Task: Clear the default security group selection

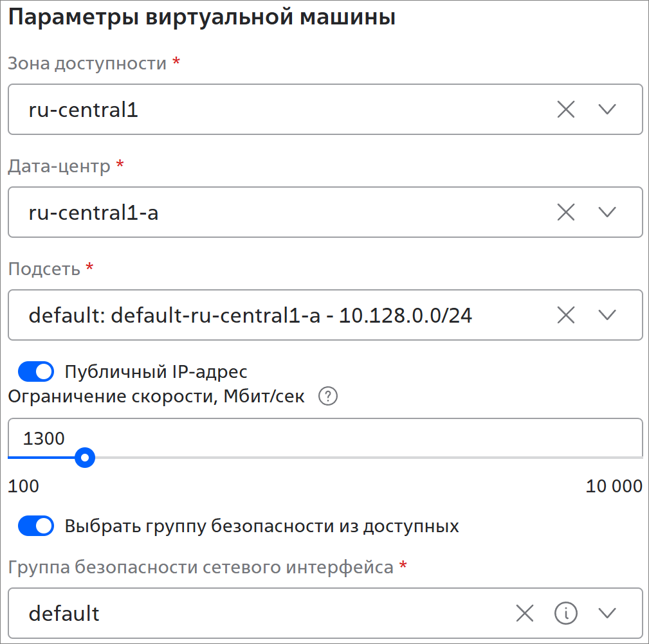Action: coord(525,614)
